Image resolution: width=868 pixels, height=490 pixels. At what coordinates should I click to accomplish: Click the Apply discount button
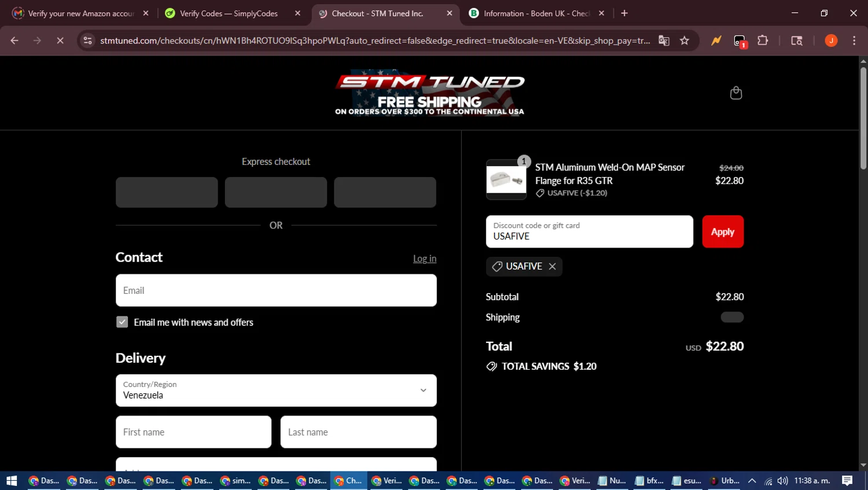point(723,231)
